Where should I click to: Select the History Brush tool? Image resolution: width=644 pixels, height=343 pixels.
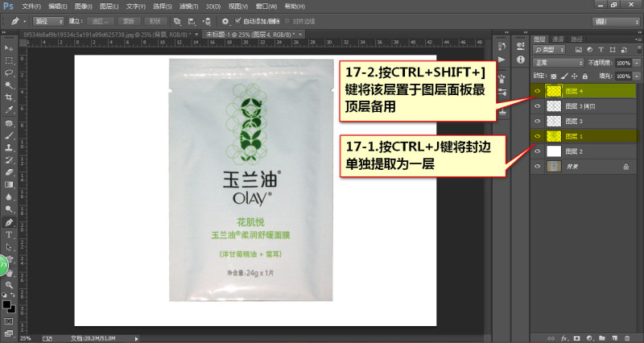[x=9, y=160]
